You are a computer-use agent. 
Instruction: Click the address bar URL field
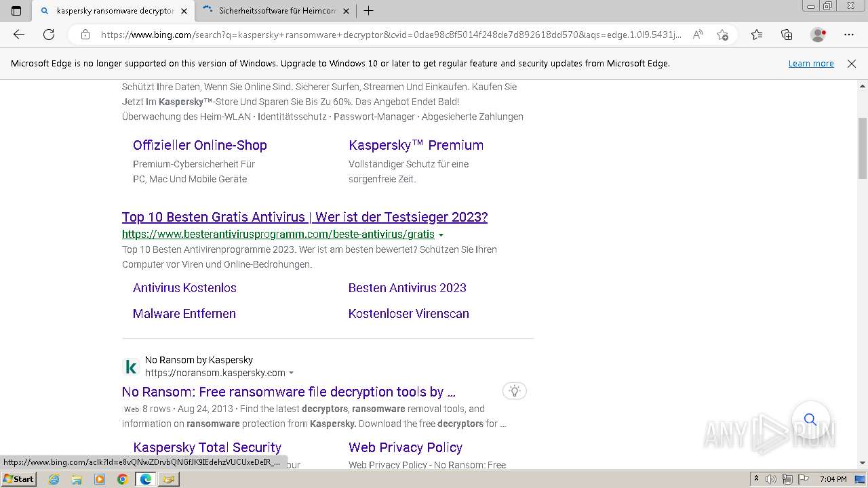click(391, 35)
